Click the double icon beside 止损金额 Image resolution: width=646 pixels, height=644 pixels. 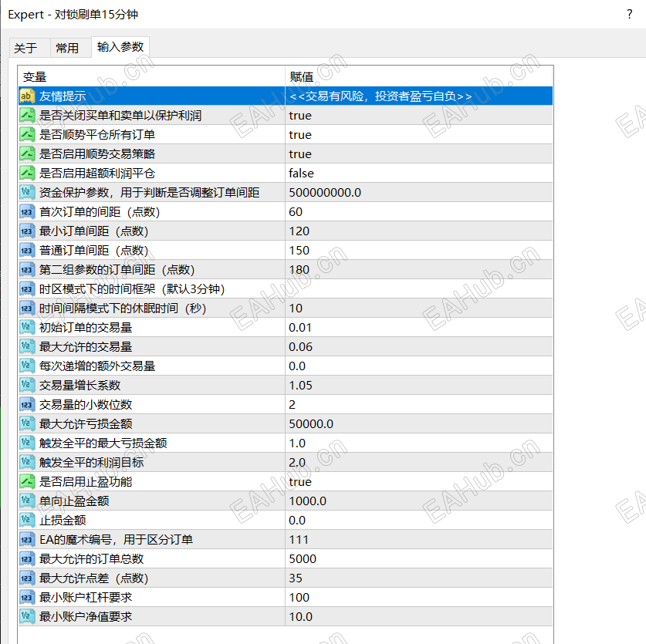(27, 520)
